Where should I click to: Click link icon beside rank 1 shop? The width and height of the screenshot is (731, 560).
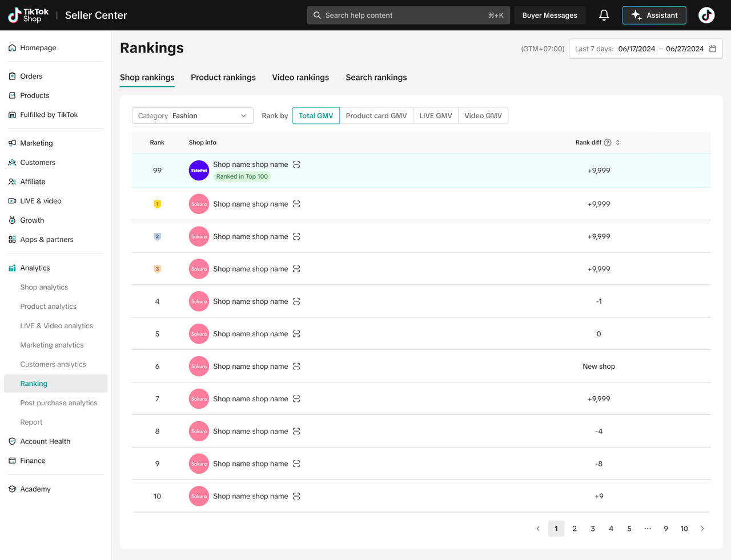tap(296, 204)
